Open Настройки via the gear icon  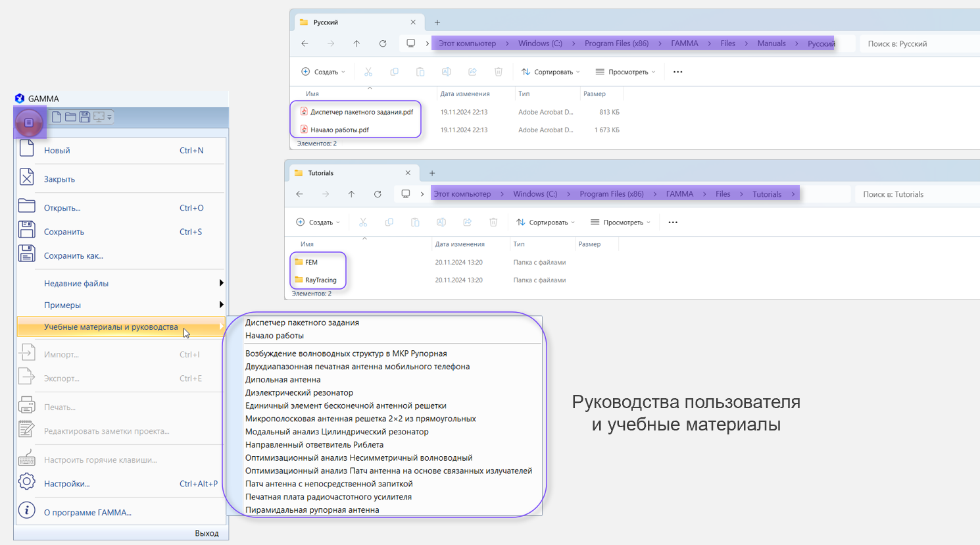[x=26, y=482]
